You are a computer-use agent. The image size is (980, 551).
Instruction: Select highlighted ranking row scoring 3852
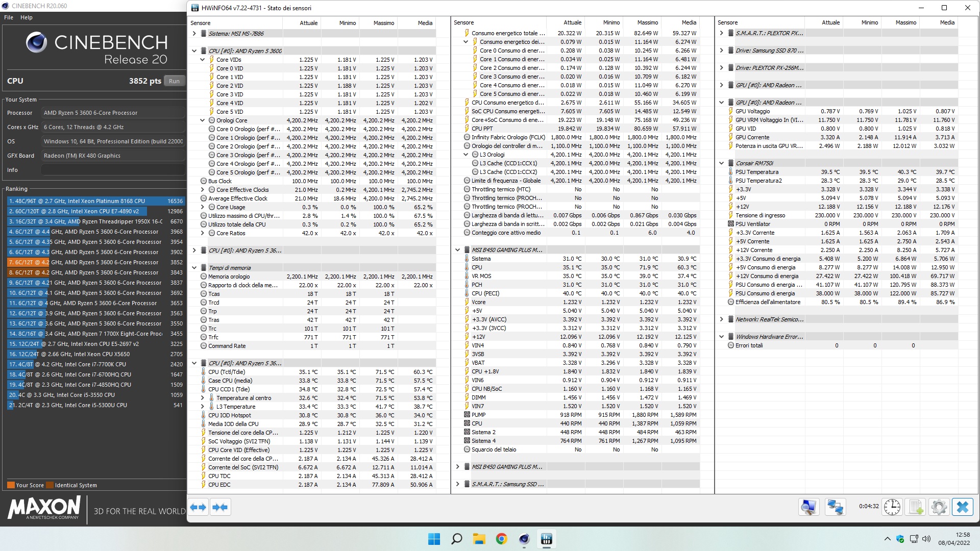pyautogui.click(x=95, y=262)
